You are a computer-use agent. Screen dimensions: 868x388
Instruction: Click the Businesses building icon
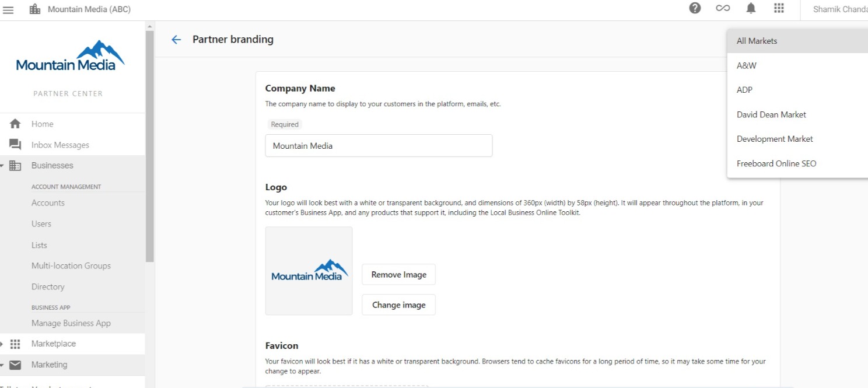click(x=15, y=166)
